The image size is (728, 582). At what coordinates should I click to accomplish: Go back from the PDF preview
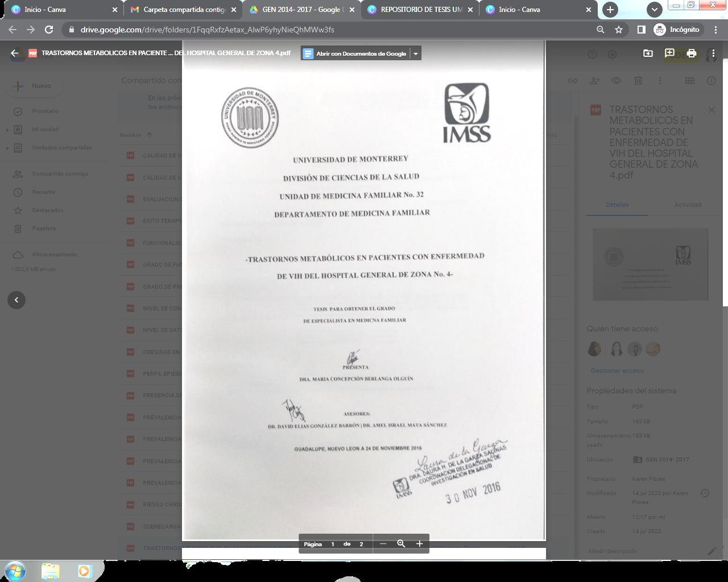point(15,53)
